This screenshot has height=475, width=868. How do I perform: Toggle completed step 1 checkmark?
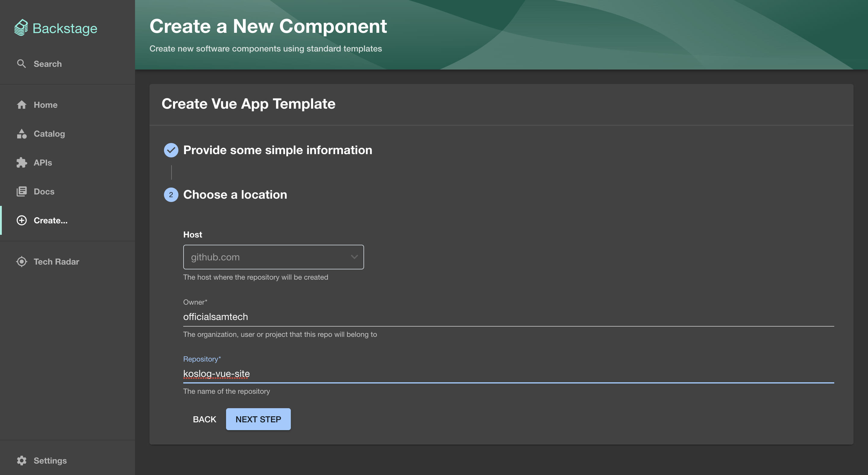pyautogui.click(x=171, y=150)
